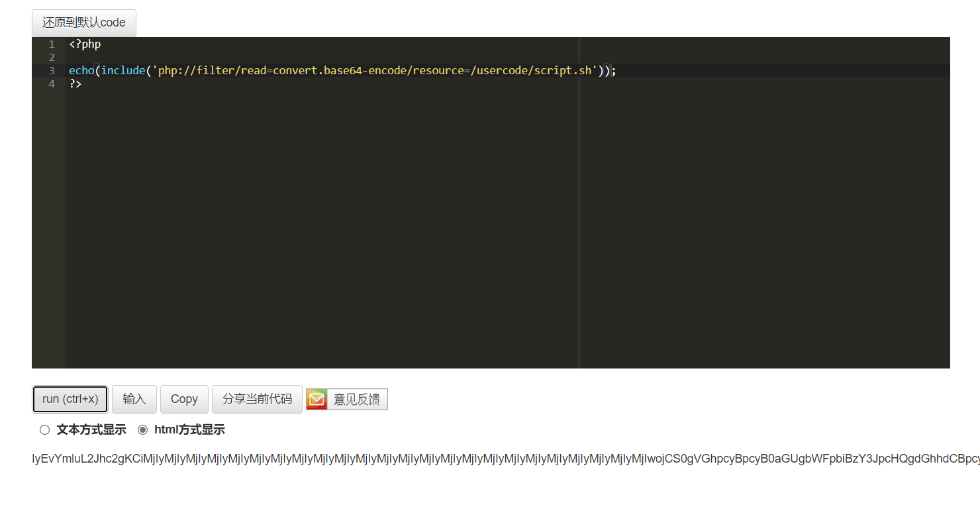Click the base64 output text below
Viewport: 980px width, 507px height.
tap(506, 459)
